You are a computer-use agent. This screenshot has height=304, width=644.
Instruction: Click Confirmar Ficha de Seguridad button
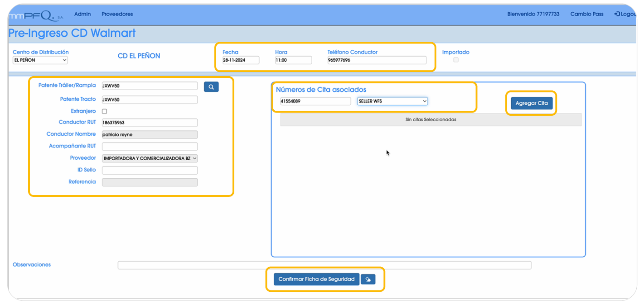coord(316,279)
